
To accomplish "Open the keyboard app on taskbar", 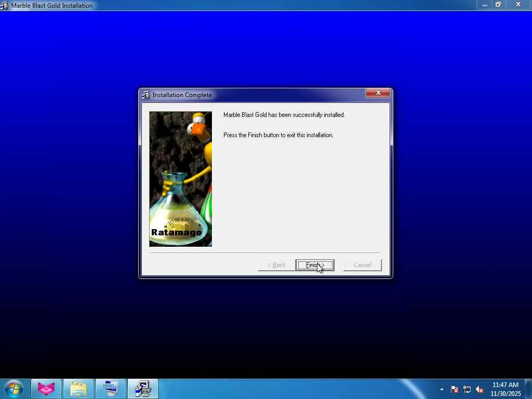I will (x=111, y=389).
